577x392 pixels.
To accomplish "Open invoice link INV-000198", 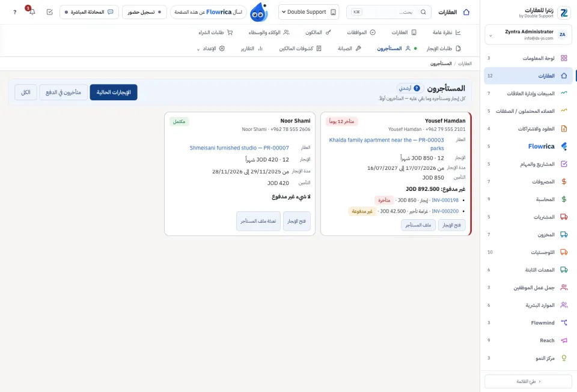I will click(445, 201).
